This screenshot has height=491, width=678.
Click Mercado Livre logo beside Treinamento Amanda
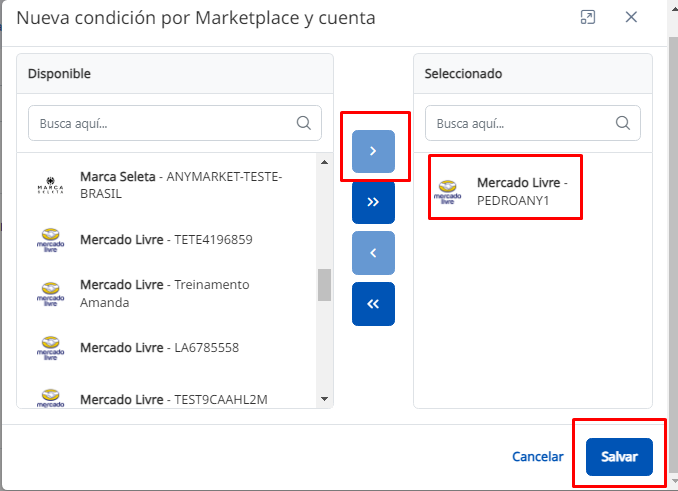51,294
